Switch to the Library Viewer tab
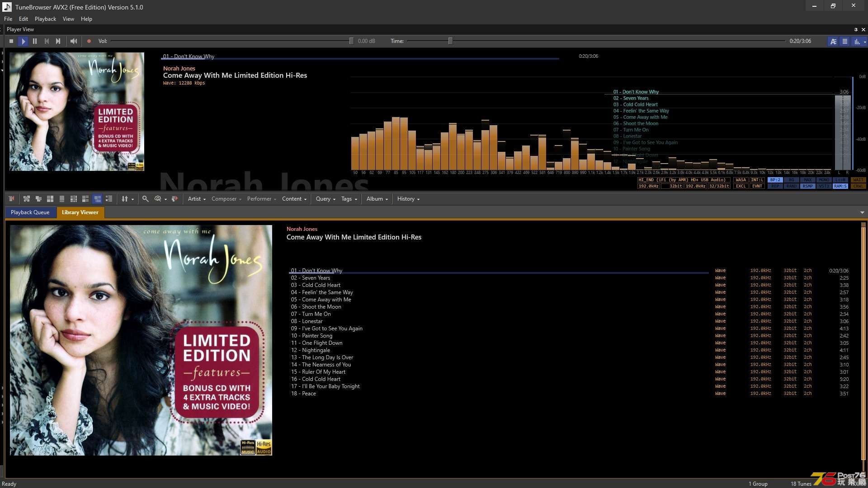 pos(80,212)
